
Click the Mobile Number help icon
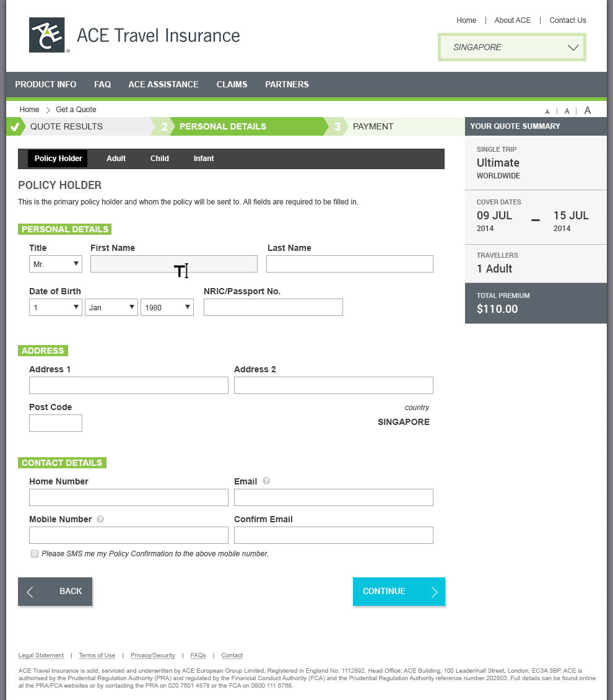100,519
